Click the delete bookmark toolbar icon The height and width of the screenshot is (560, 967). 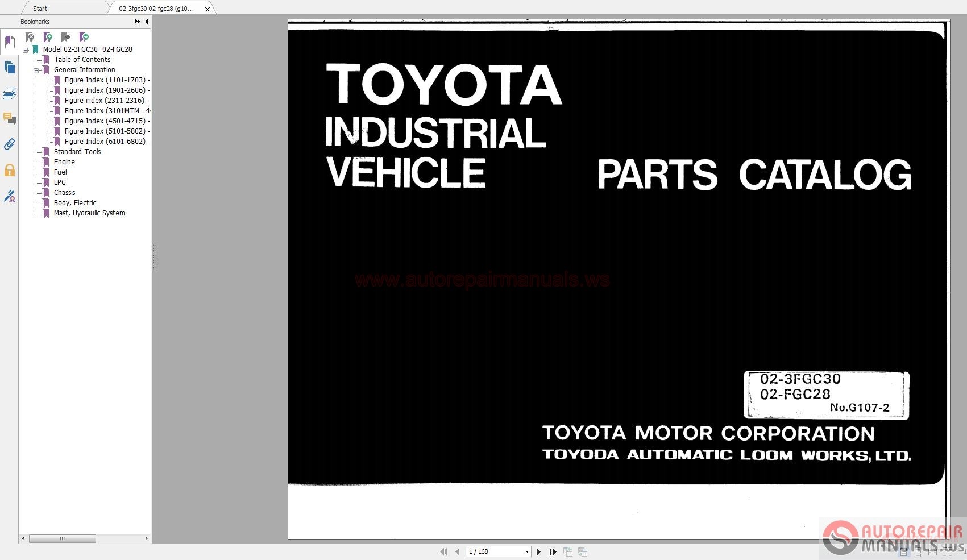coord(30,37)
